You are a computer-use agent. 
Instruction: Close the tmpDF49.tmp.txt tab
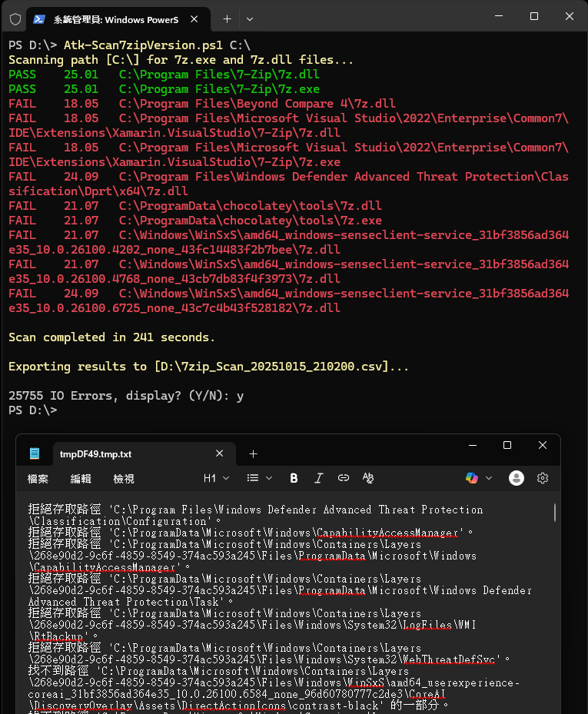220,454
